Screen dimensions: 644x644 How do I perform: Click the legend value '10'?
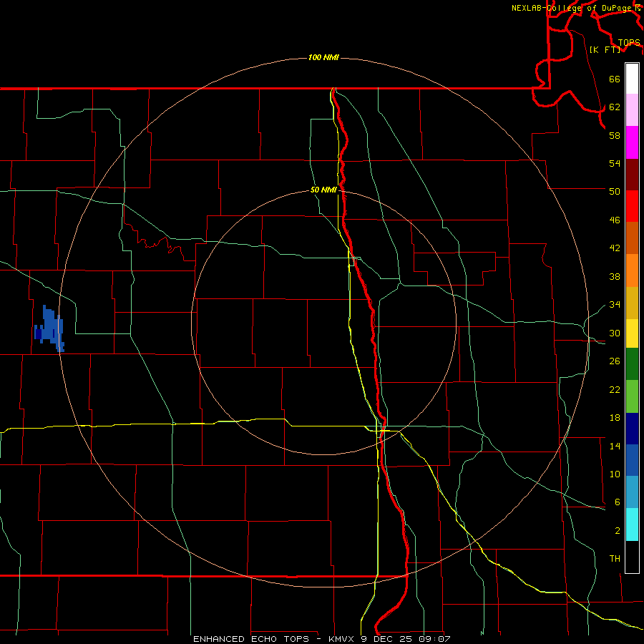pos(615,474)
